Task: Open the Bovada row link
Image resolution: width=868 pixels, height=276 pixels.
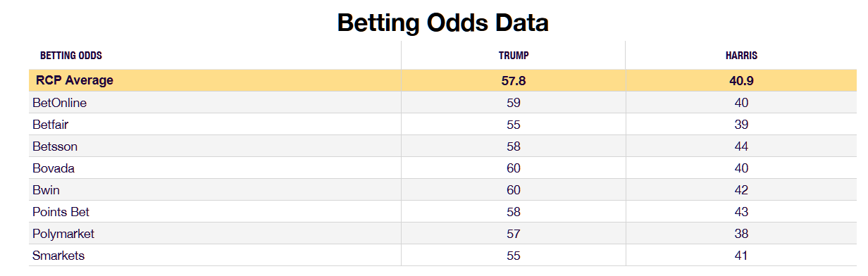Action: pyautogui.click(x=54, y=168)
